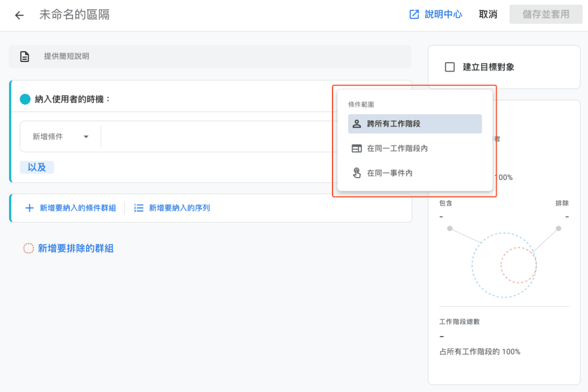The height and width of the screenshot is (392, 588).
Task: Click the document icon beside description field
Action: point(25,56)
